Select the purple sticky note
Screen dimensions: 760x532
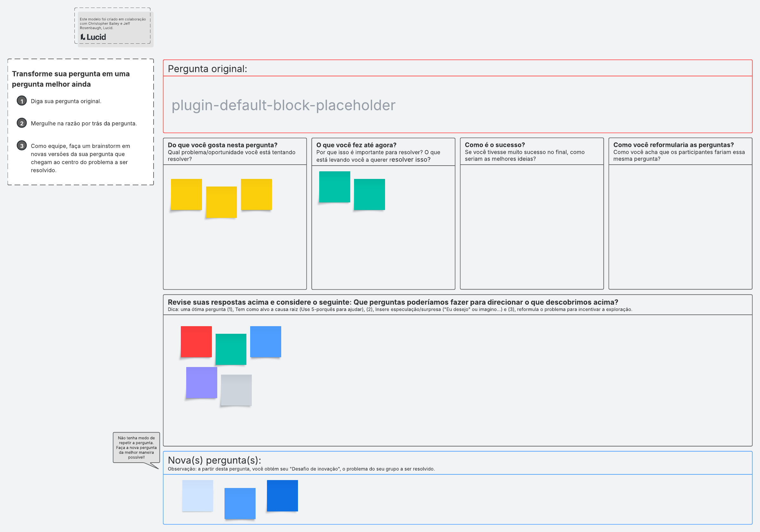201,382
